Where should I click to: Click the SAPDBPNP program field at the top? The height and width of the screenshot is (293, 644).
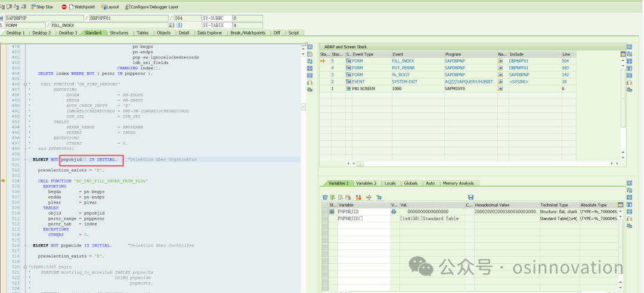point(45,18)
